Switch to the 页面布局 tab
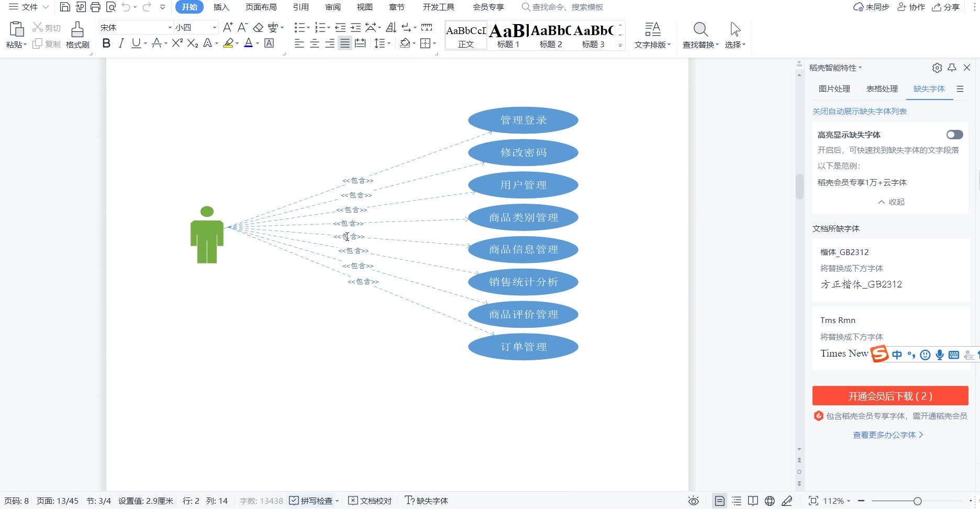The height and width of the screenshot is (509, 980). click(261, 7)
